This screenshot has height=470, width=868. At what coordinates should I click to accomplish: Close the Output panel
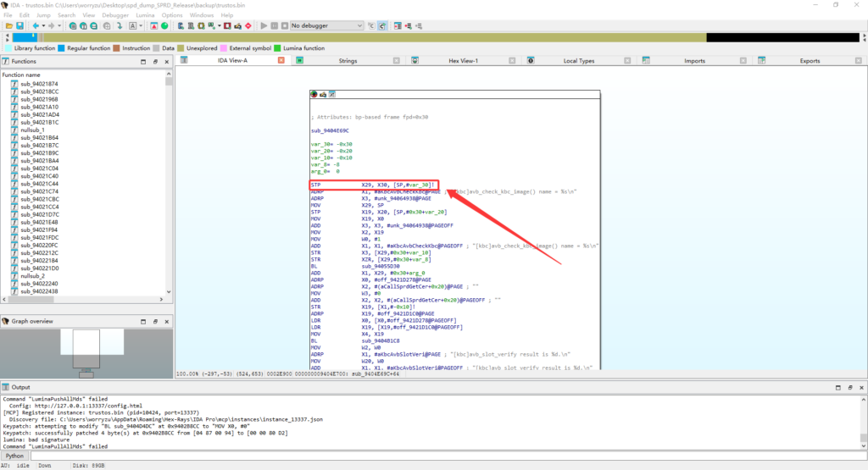[861, 388]
